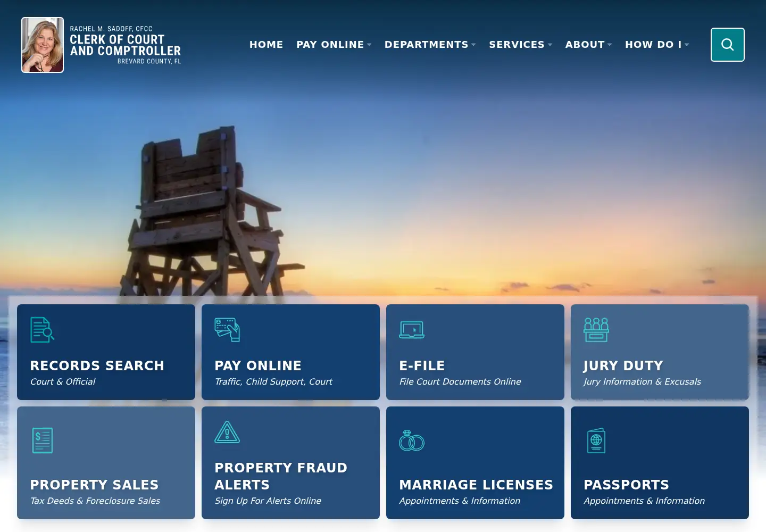Click the Marriage Licenses rings icon
Viewport: 766px width, 532px height.
(412, 440)
